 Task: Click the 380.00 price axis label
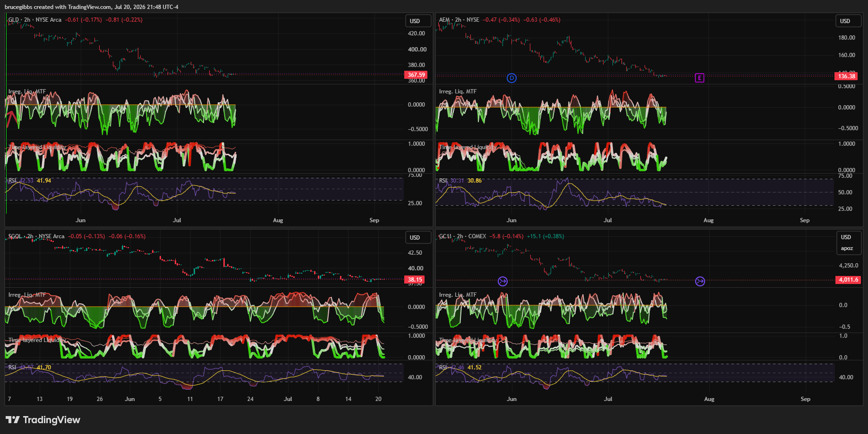[417, 65]
